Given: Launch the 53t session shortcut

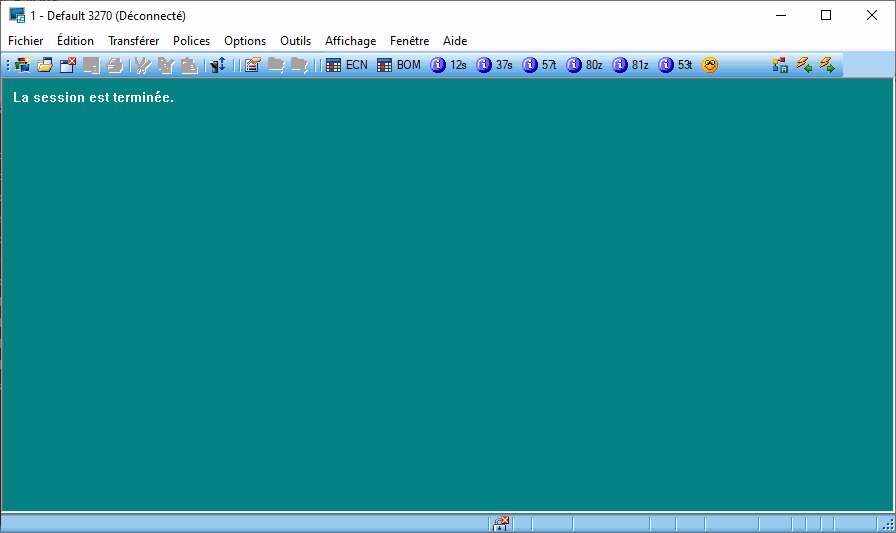Looking at the screenshot, I should point(675,65).
